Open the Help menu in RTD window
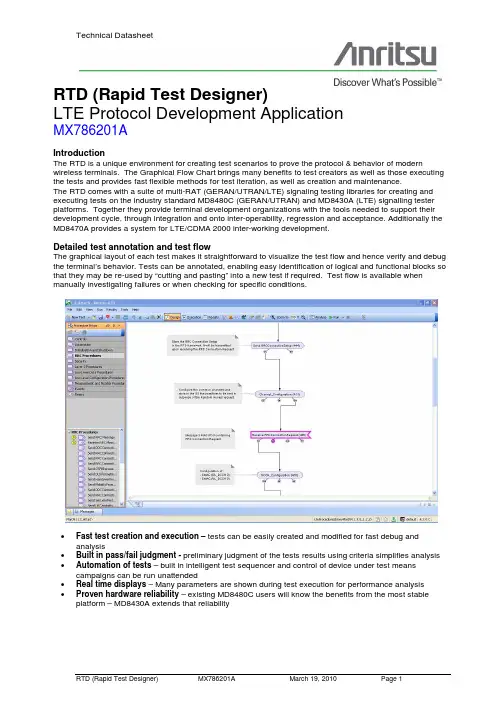The image size is (504, 713). click(x=135, y=310)
